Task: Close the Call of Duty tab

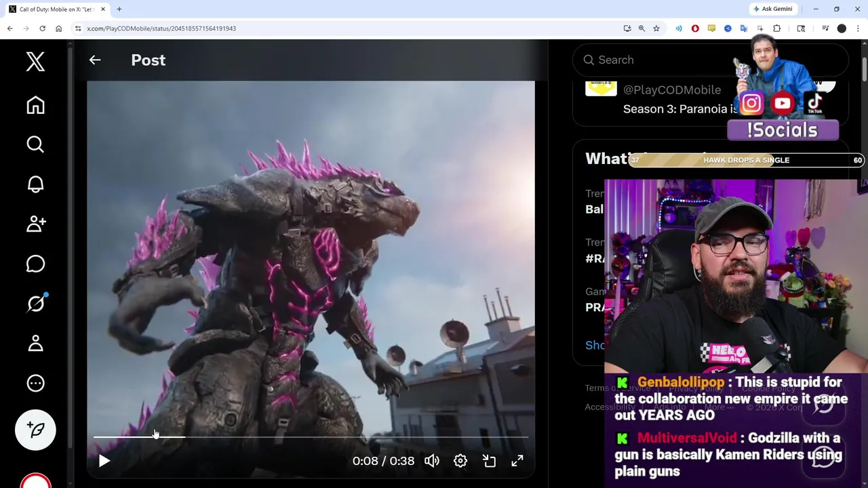Action: (x=103, y=9)
